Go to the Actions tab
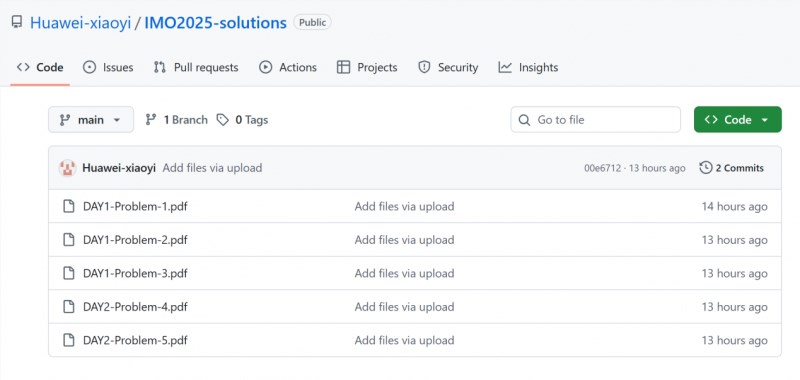The image size is (800, 380). (x=288, y=67)
